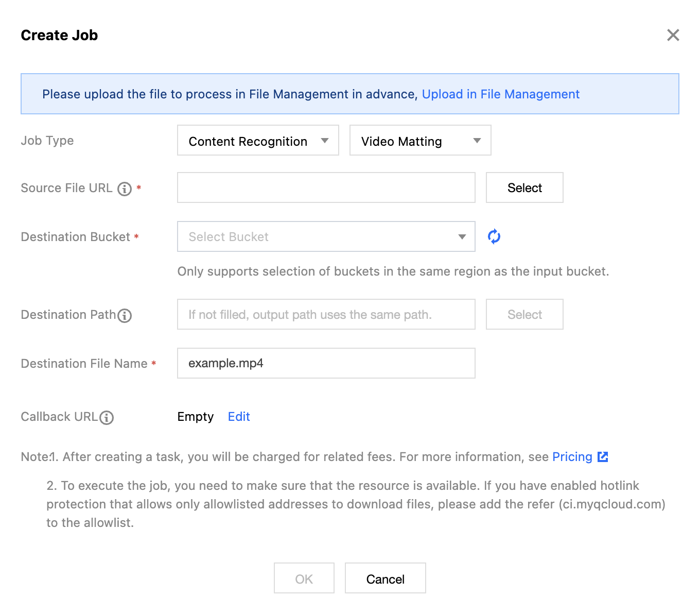Click the Source File URL info icon

125,189
